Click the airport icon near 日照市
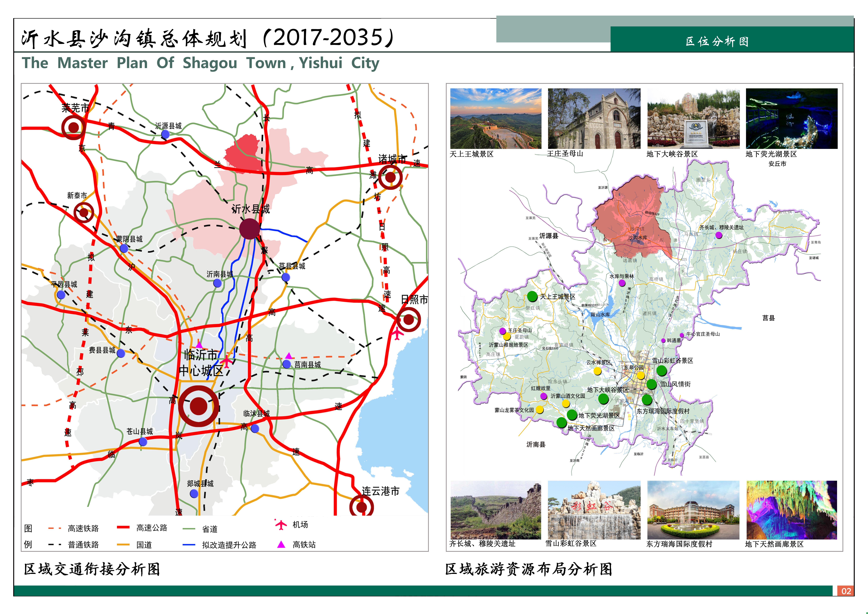Image resolution: width=868 pixels, height=614 pixels. point(397,334)
